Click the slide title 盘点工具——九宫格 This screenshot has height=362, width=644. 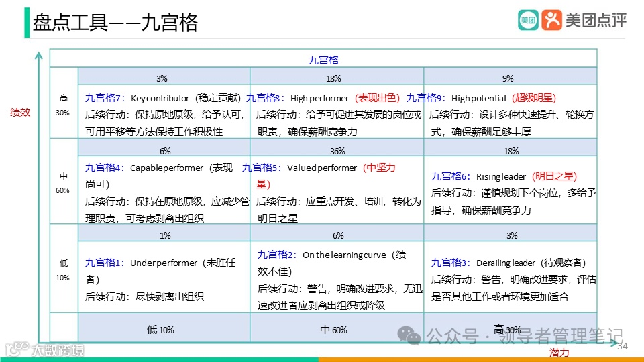[x=115, y=23]
